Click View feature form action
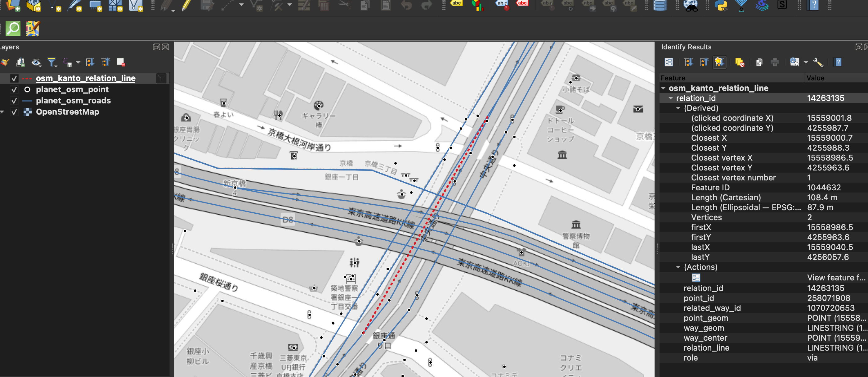The width and height of the screenshot is (868, 377). (696, 278)
